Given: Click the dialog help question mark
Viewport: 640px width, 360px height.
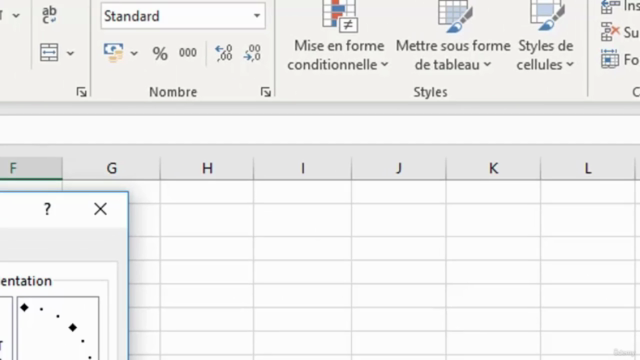Looking at the screenshot, I should click(x=47, y=209).
